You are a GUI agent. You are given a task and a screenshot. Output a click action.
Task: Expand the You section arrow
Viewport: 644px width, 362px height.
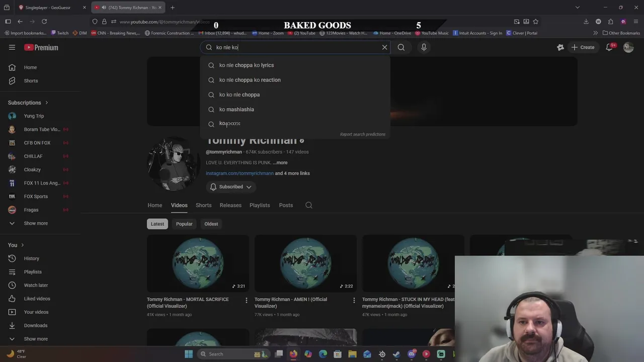[x=22, y=245]
